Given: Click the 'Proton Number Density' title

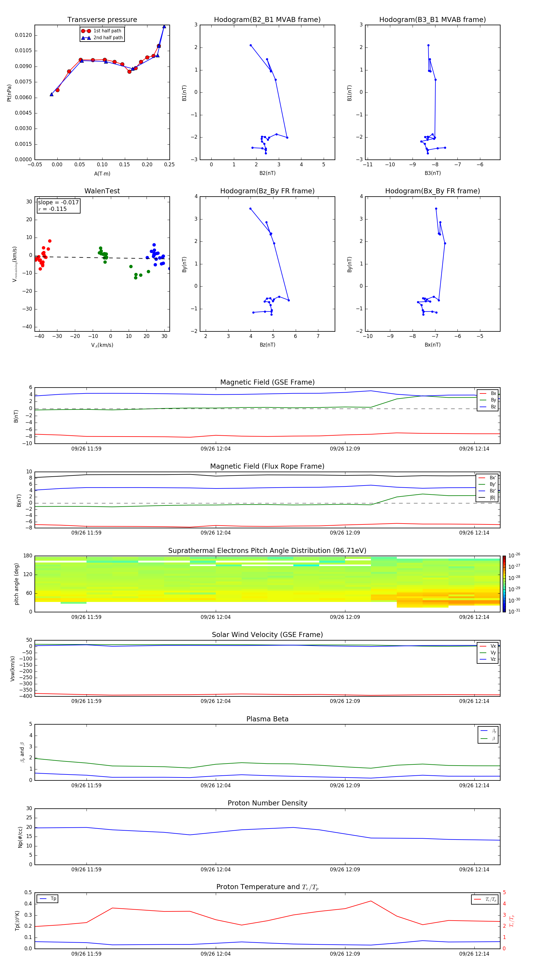Looking at the screenshot, I should (267, 803).
